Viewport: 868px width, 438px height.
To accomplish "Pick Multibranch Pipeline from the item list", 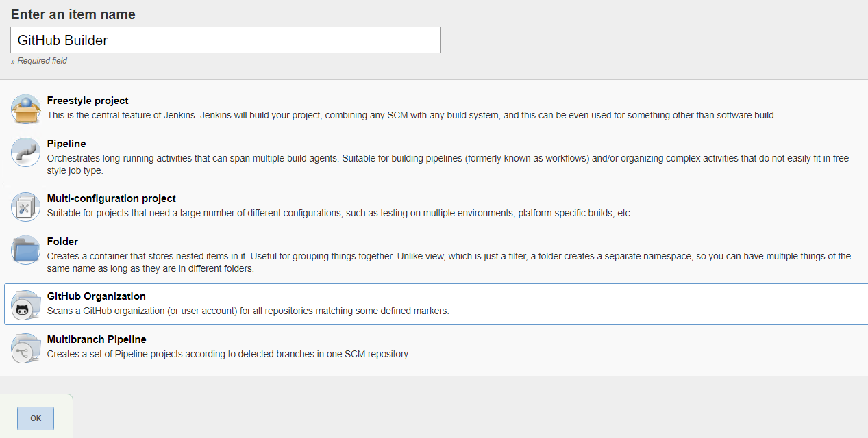I will point(97,339).
